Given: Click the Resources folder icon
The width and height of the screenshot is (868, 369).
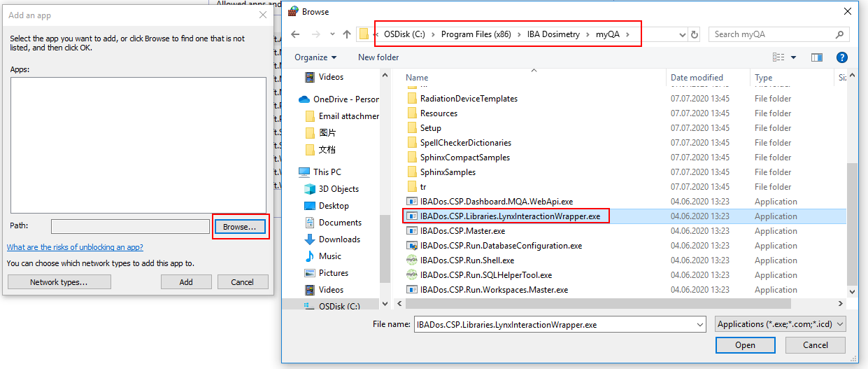Looking at the screenshot, I should [x=412, y=113].
